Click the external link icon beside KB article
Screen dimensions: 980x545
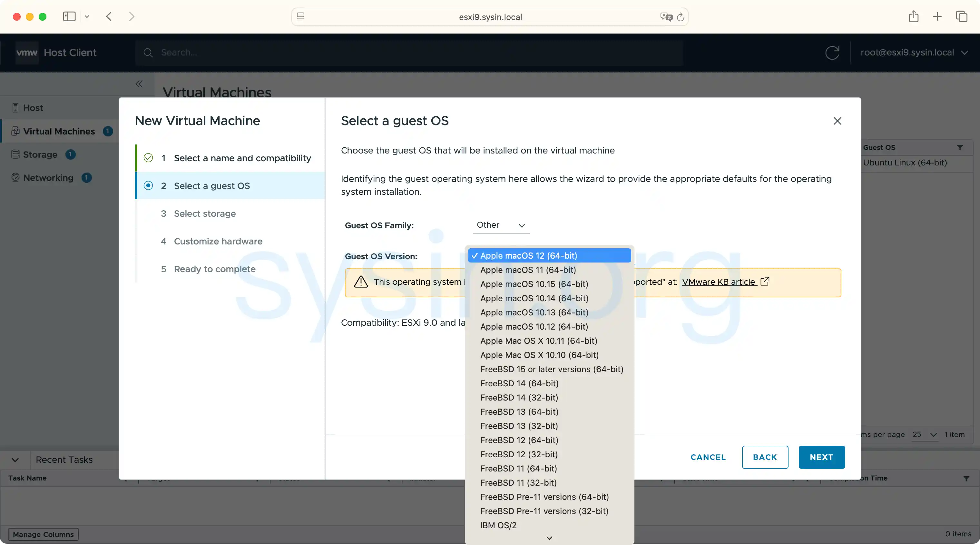[x=765, y=281]
